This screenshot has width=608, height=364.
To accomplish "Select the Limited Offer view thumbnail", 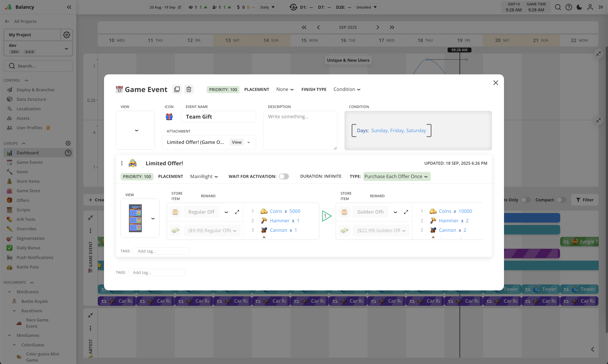I will click(135, 218).
